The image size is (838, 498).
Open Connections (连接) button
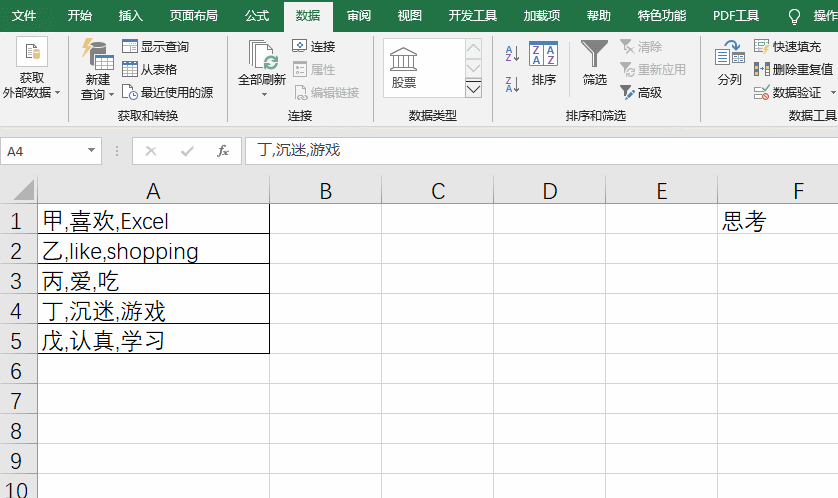tap(314, 46)
